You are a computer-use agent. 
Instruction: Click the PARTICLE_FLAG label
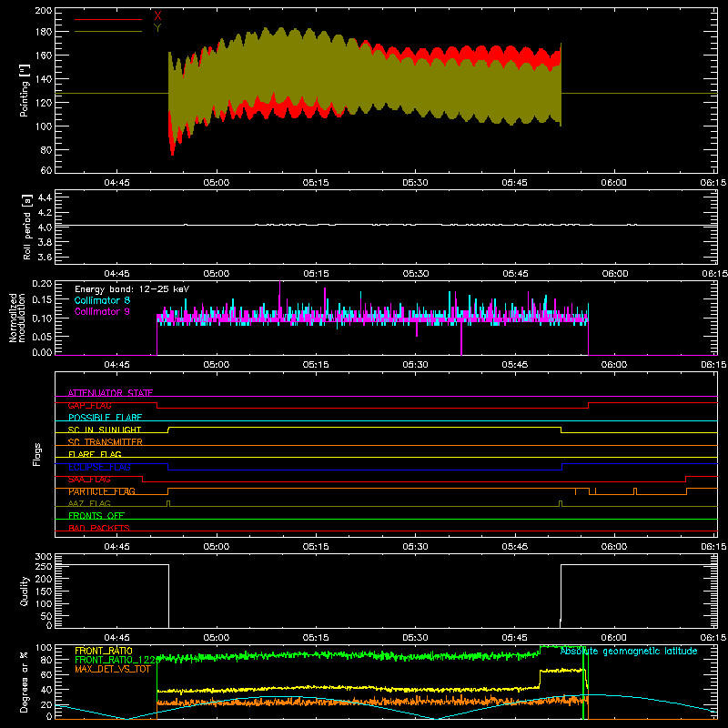[102, 491]
